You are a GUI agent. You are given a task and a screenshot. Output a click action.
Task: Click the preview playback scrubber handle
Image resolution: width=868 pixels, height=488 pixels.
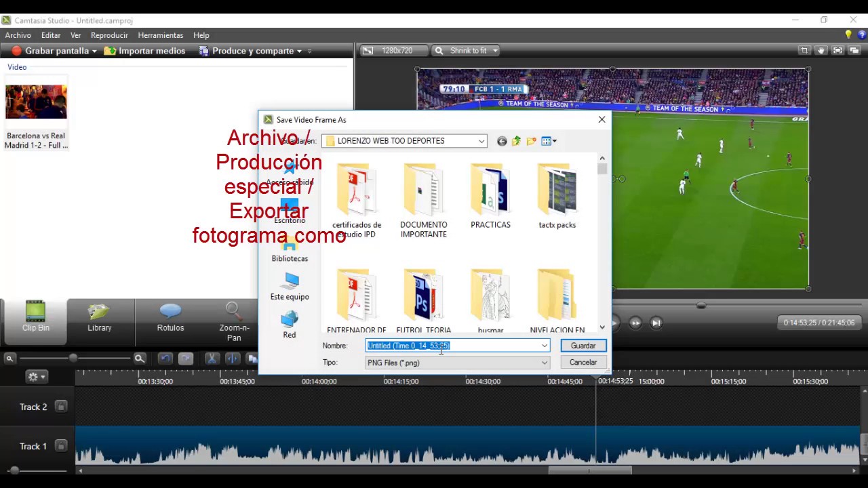click(x=701, y=306)
